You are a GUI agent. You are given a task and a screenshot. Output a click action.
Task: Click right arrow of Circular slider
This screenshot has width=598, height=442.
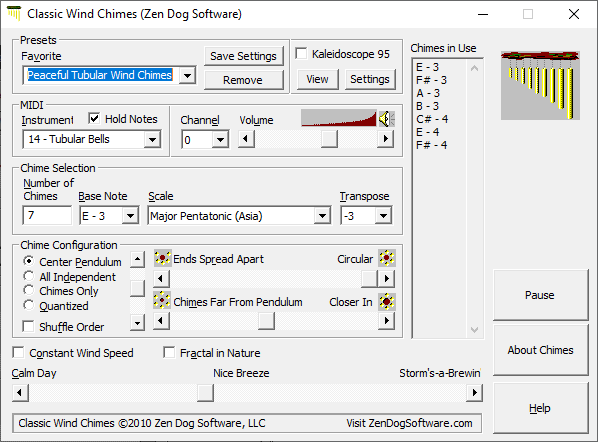[386, 278]
